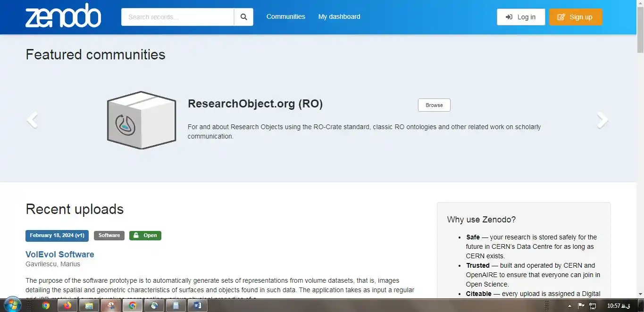Open the Action Center flag tray icon

(x=581, y=305)
